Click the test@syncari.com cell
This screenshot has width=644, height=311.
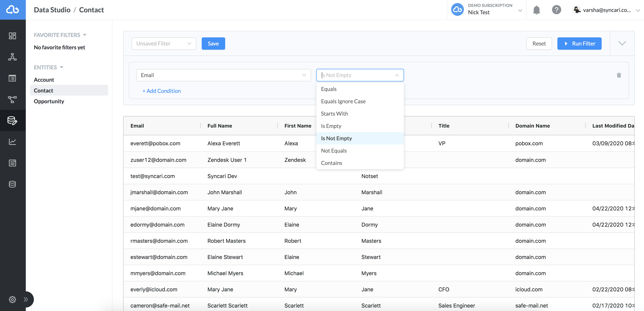point(152,176)
